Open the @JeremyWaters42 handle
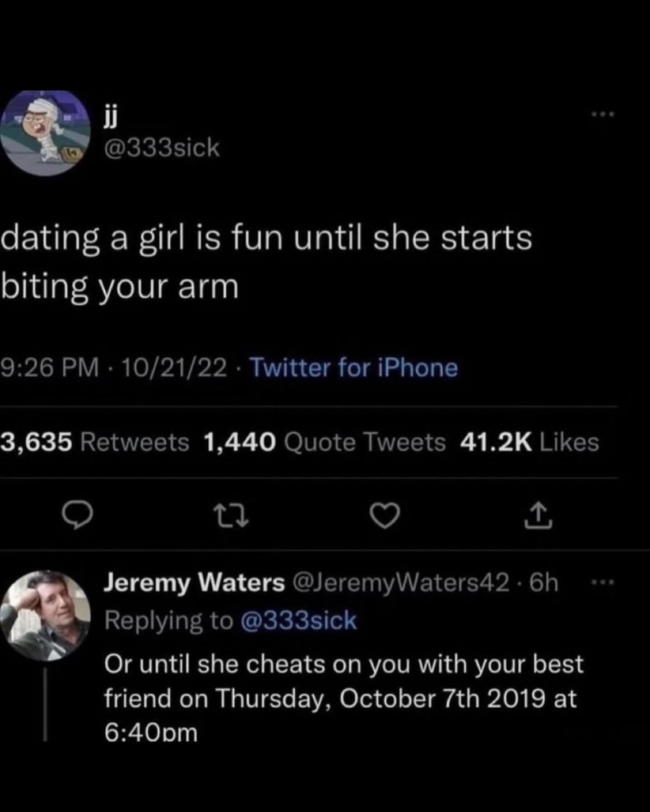The width and height of the screenshot is (650, 812). click(401, 582)
